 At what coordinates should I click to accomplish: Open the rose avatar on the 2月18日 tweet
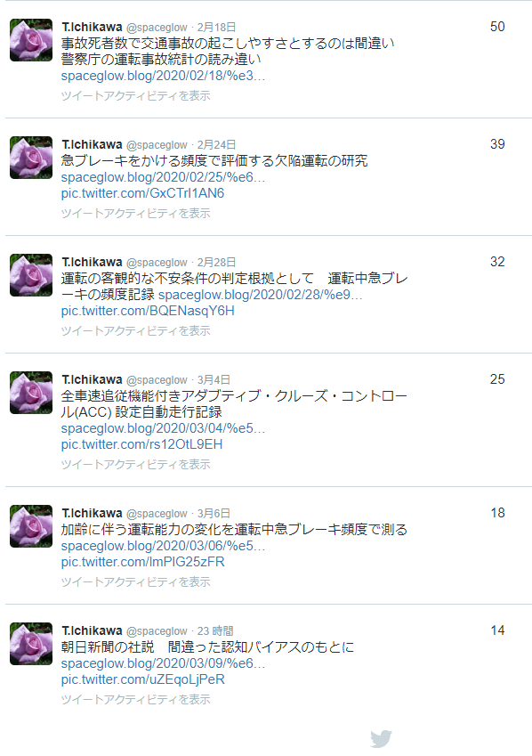(31, 40)
